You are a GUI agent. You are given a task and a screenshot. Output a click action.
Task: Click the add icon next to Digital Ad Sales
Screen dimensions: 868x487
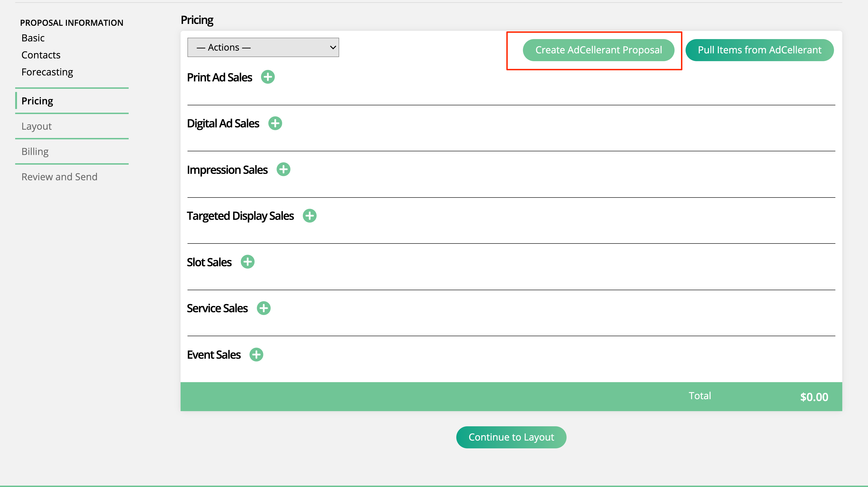275,123
